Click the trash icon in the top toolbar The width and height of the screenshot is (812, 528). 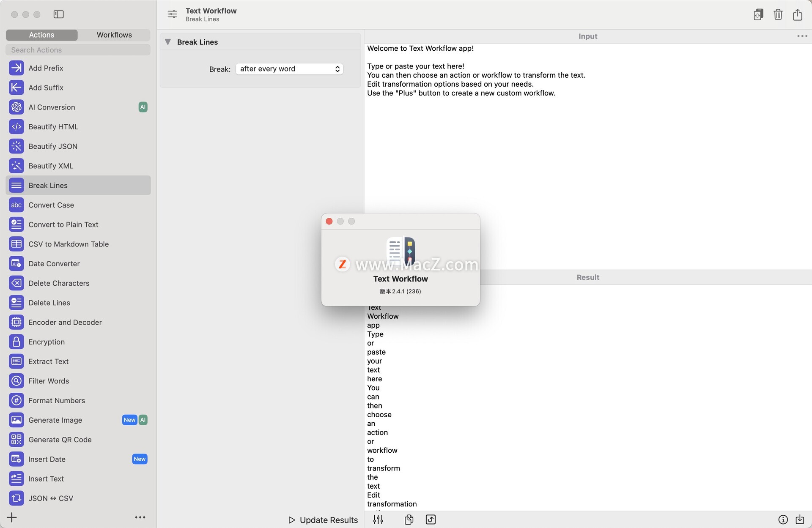tap(778, 14)
